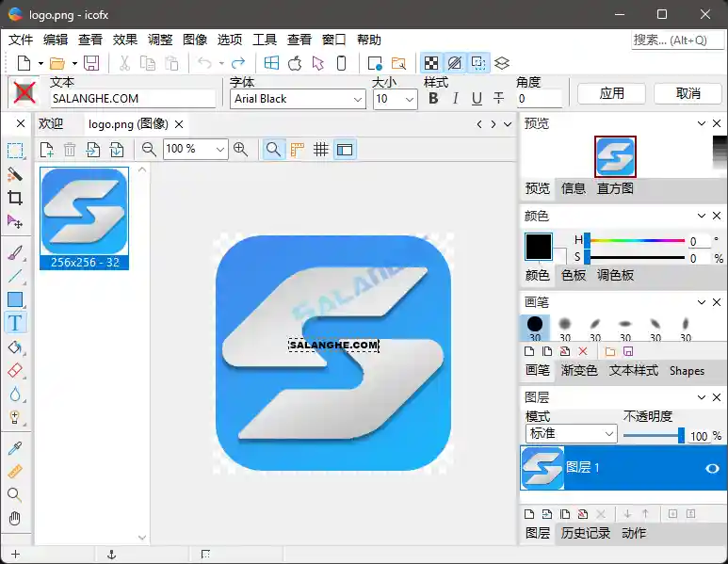
Task: Expand the 预览 panel options chevron
Action: click(x=702, y=123)
